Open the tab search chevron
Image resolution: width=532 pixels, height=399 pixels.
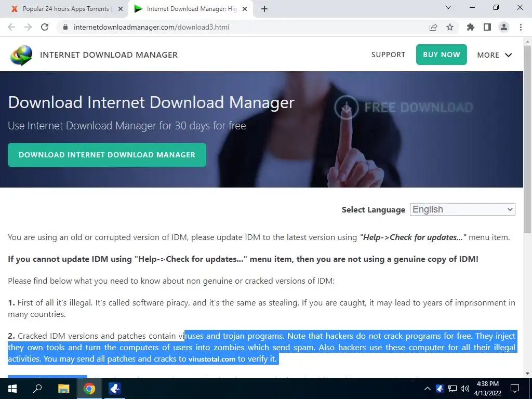pos(448,7)
